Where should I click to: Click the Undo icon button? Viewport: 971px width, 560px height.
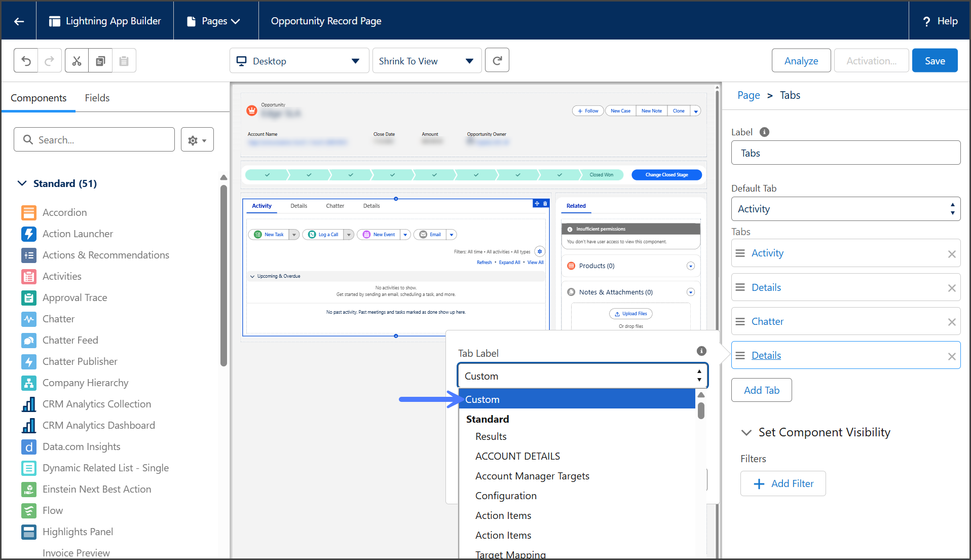click(26, 61)
